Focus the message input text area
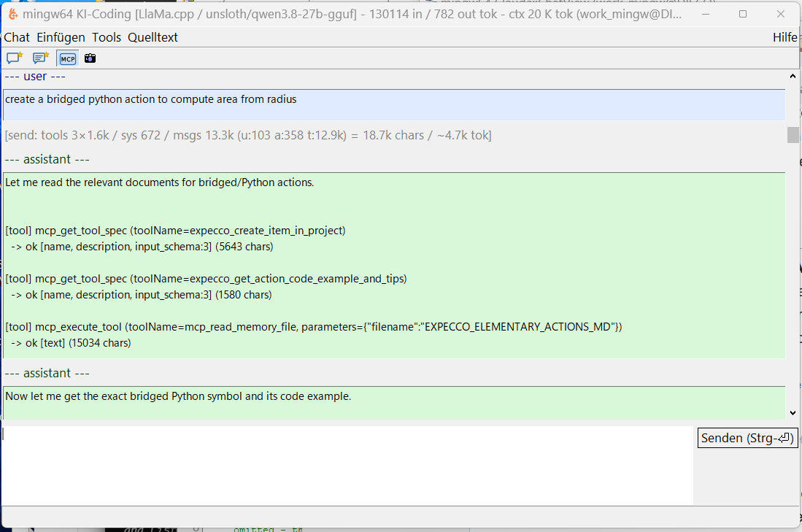 (347, 466)
